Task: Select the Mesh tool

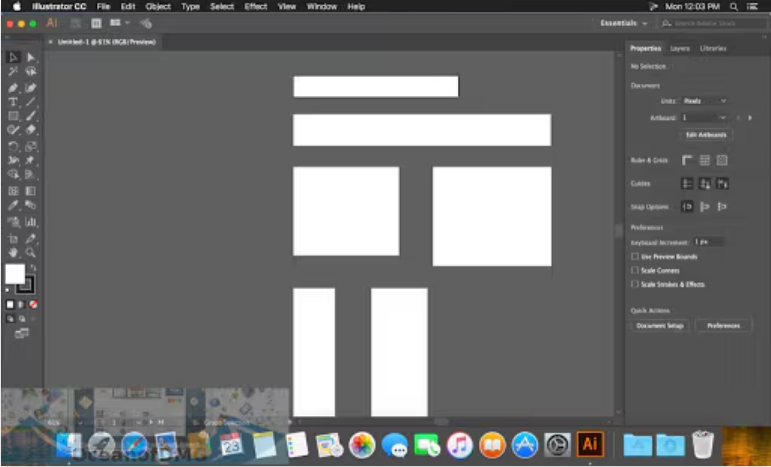Action: click(13, 191)
